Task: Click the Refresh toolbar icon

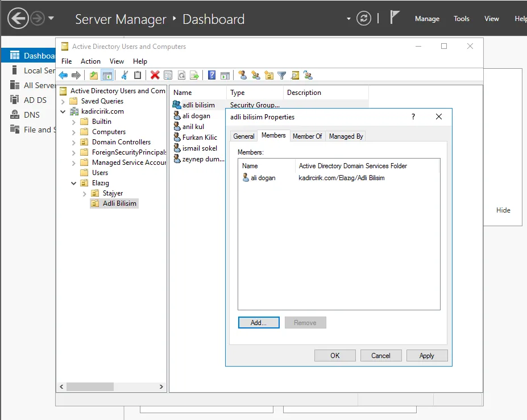Action: [x=181, y=75]
